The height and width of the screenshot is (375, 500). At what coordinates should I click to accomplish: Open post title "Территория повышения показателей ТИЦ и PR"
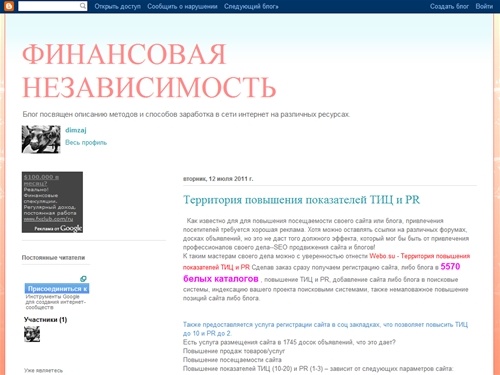pyautogui.click(x=301, y=200)
